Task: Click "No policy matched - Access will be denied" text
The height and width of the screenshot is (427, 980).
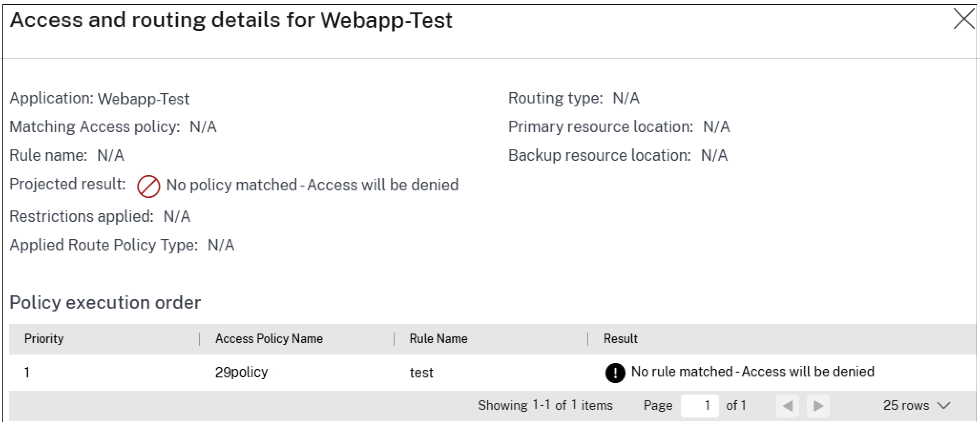Action: (x=312, y=185)
